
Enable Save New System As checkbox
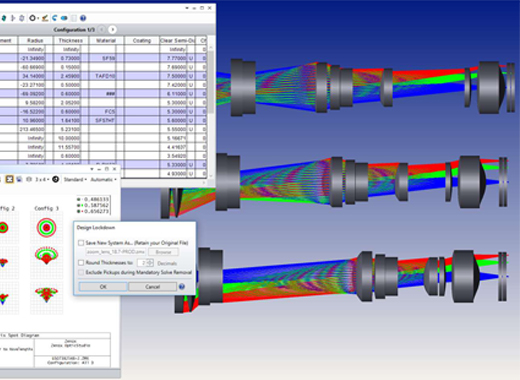(x=81, y=243)
